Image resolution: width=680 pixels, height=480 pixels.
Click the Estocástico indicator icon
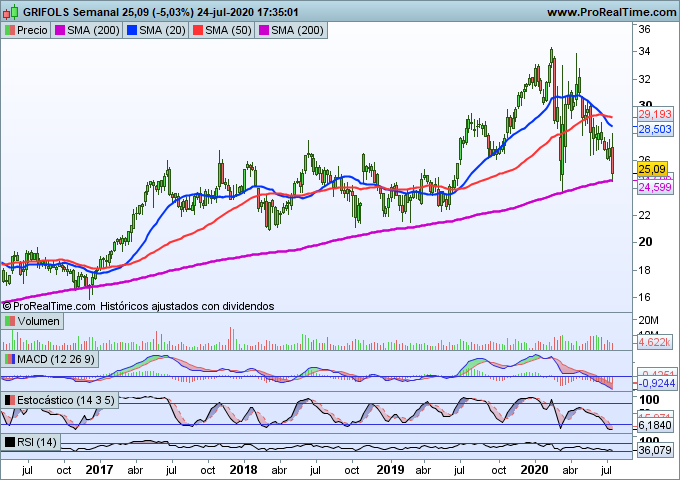[x=10, y=400]
